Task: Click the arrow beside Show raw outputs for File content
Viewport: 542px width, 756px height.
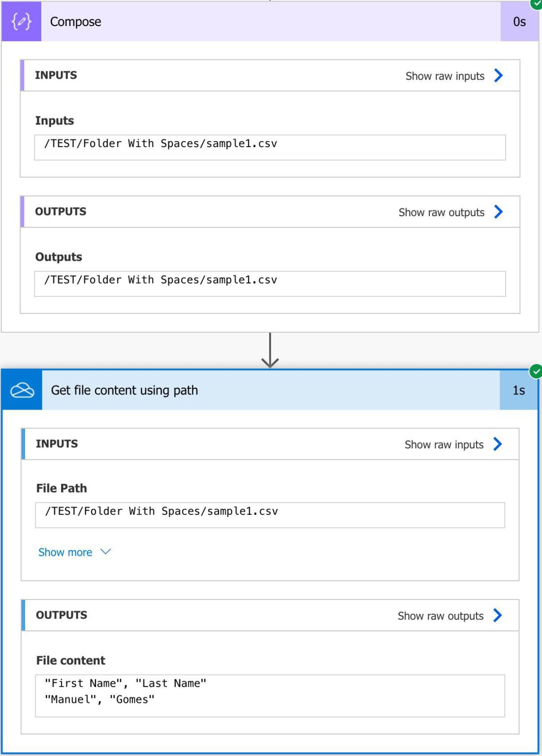Action: pyautogui.click(x=499, y=615)
